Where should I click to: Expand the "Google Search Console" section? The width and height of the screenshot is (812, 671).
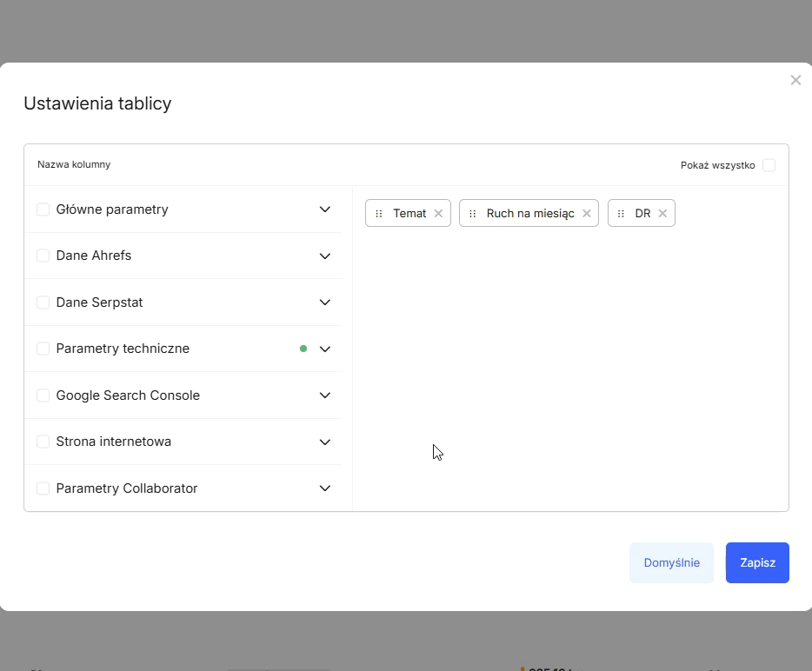[324, 395]
